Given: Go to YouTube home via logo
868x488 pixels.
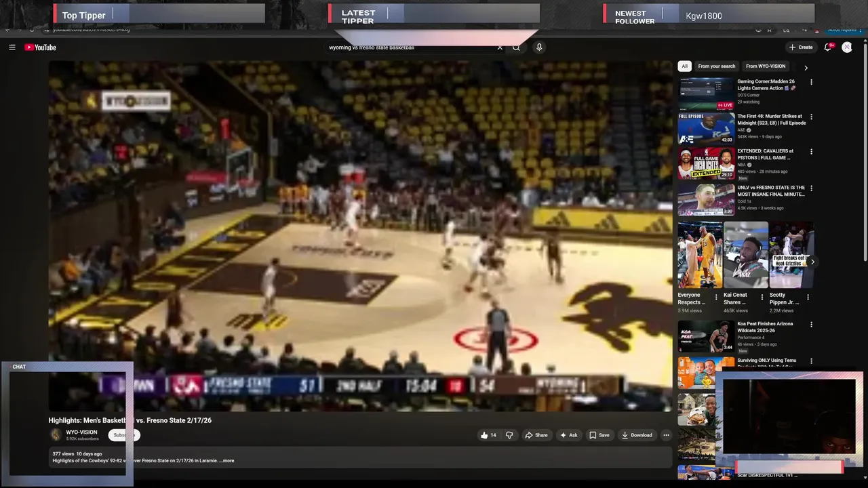Looking at the screenshot, I should click(x=41, y=47).
